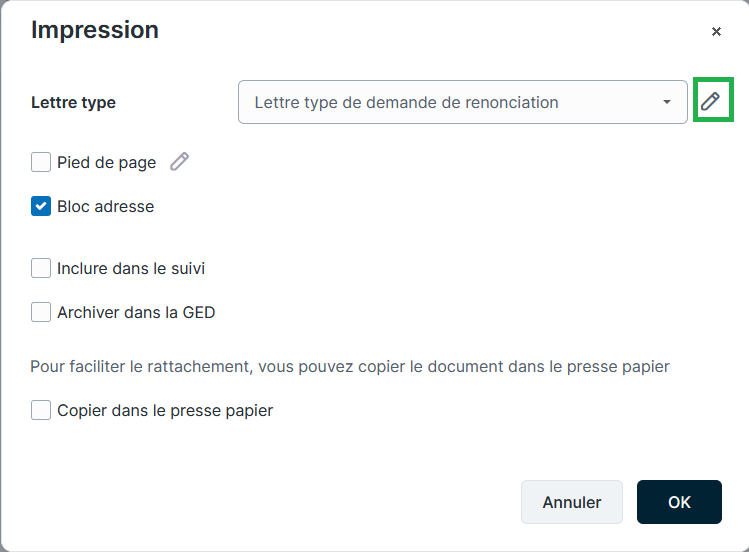Click the 'Copier dans le presse papier' label text
The height and width of the screenshot is (552, 749).
pyautogui.click(x=165, y=410)
